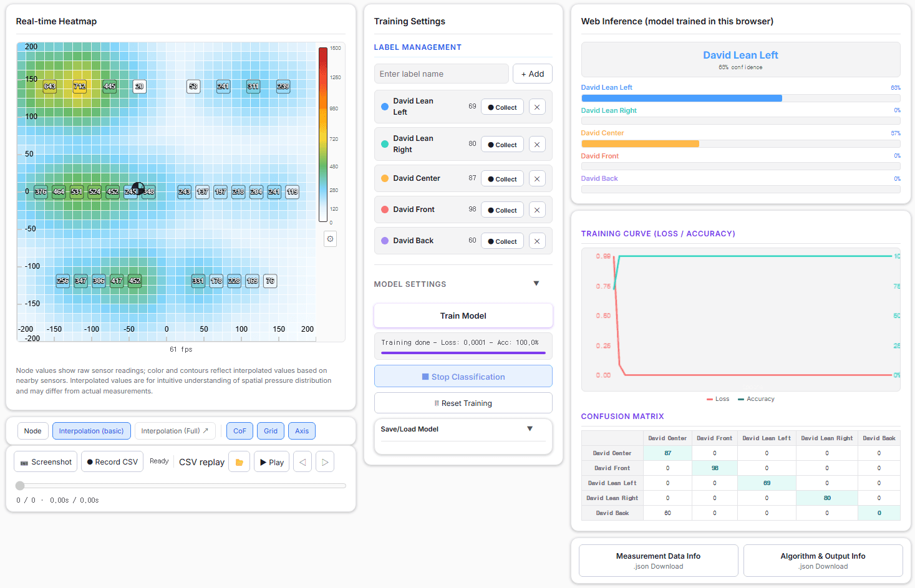Open heatmap color scale settings gear

[x=331, y=239]
